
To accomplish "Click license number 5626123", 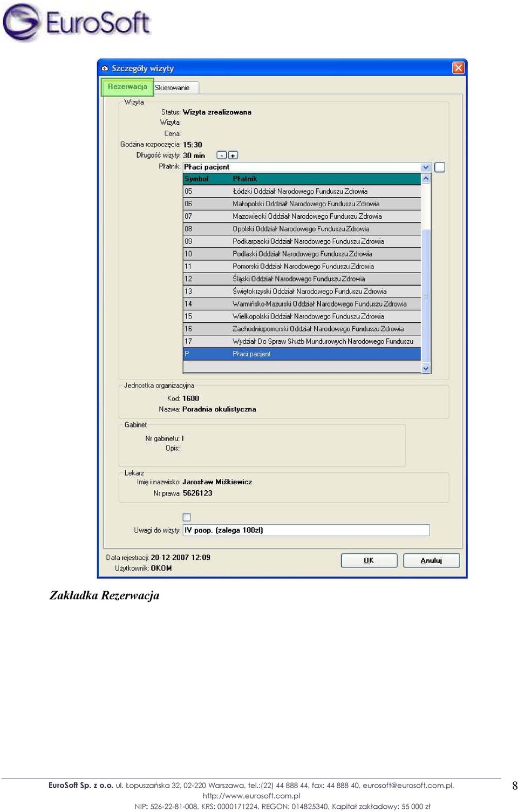I will (x=197, y=493).
